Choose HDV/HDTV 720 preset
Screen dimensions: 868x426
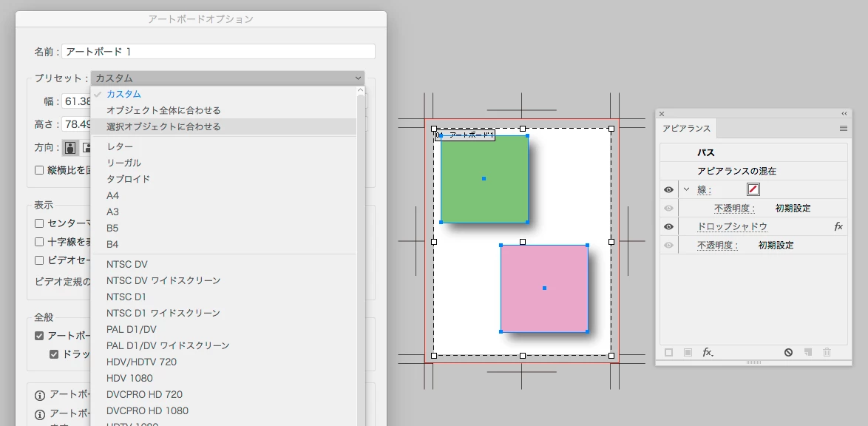223,362
